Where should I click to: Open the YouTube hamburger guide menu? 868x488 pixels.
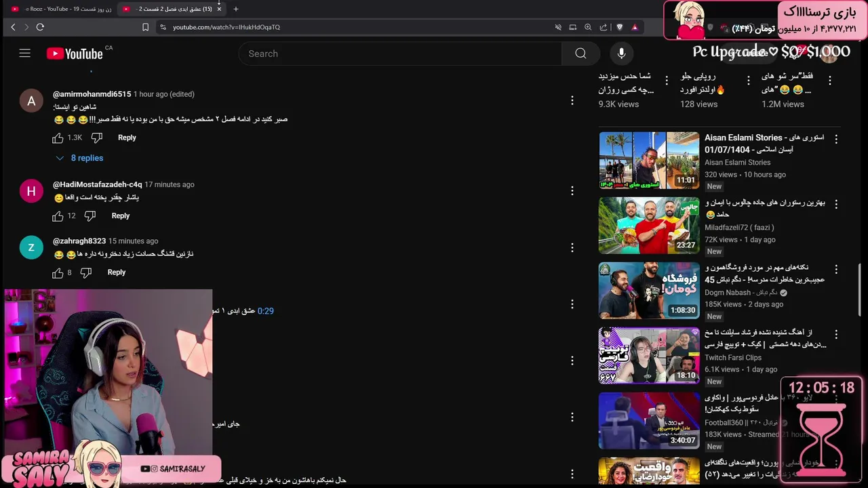[x=25, y=54]
